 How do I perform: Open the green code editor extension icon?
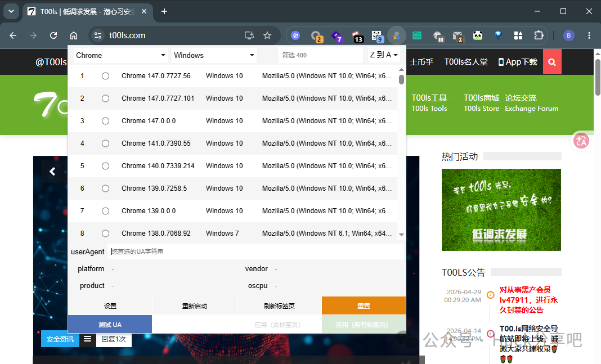[x=417, y=35]
